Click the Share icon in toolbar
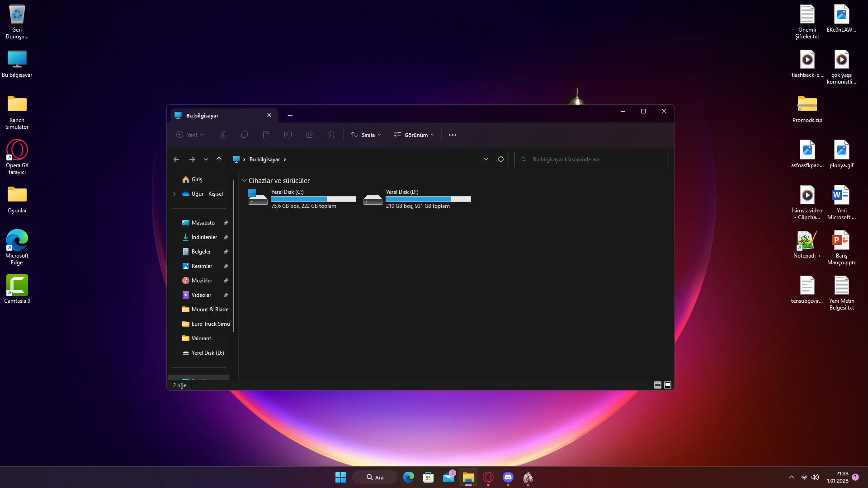 (309, 135)
